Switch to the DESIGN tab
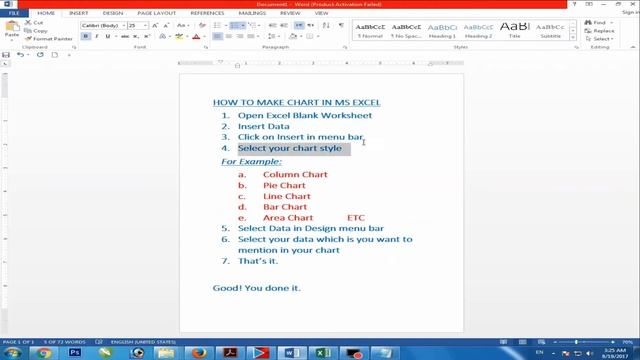 113,13
